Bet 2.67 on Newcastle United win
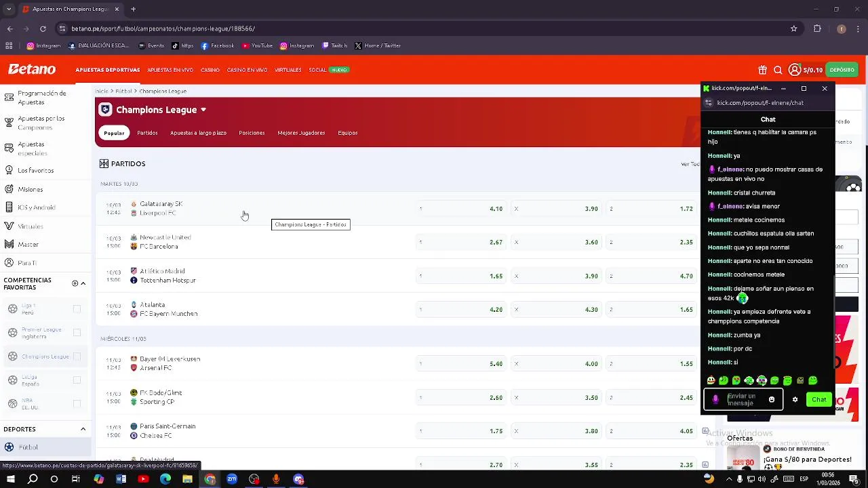The width and height of the screenshot is (868, 488). click(461, 242)
